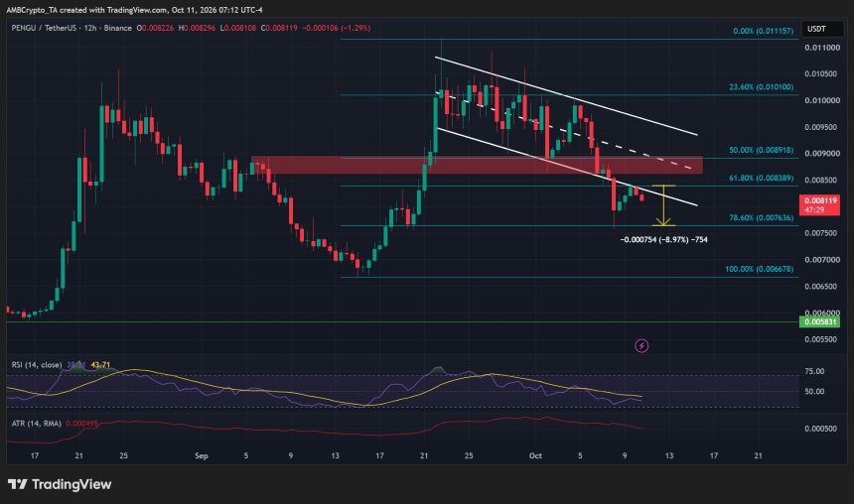Click the 50.00 RSI scale label
This screenshot has height=504, width=854.
814,391
